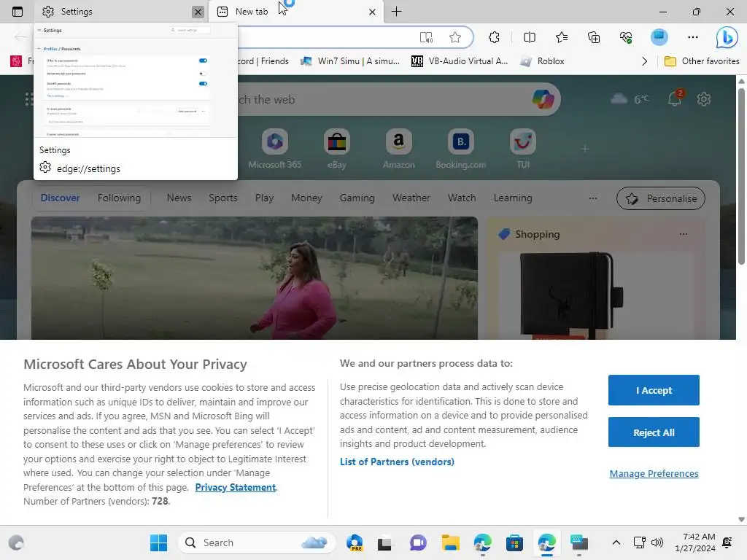Open a new tab with plus button

tap(396, 12)
